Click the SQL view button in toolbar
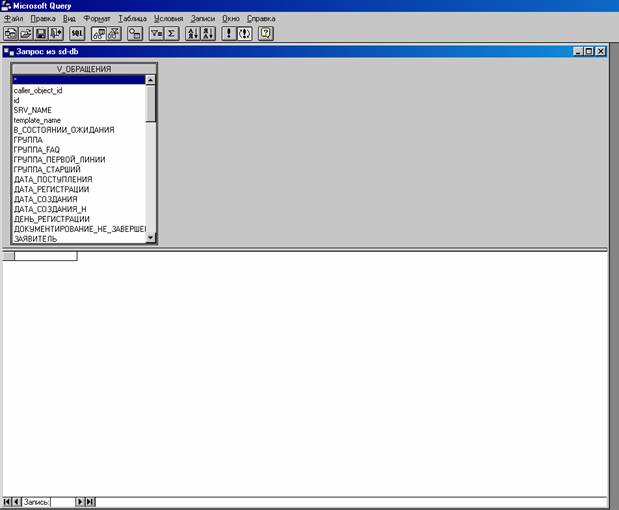The image size is (619, 510). (77, 33)
